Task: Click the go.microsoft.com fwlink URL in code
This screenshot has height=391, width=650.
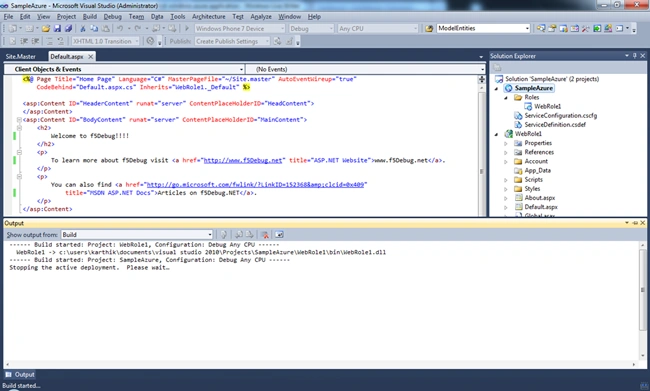Action: point(255,185)
